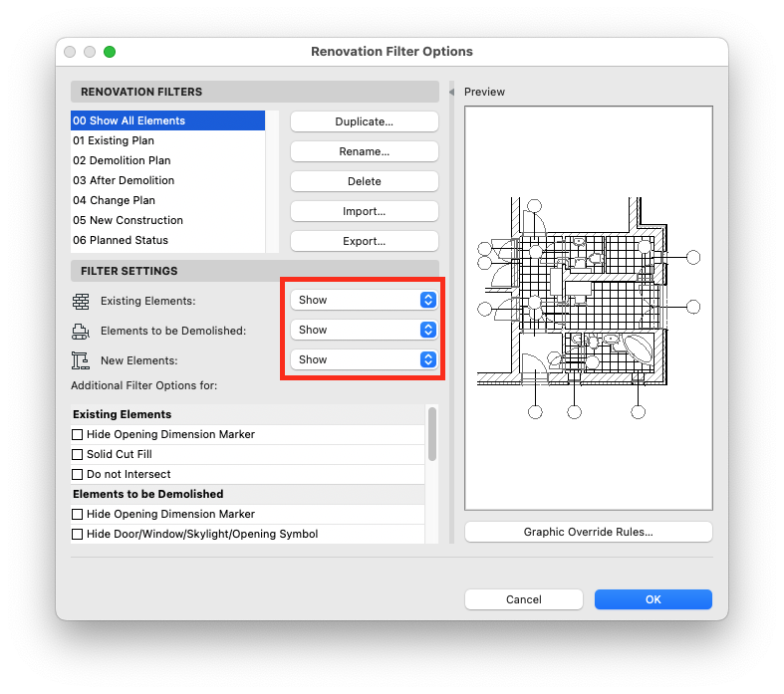Enable Hide Door/Window/Skylight/Opening Symbol checkbox
This screenshot has height=694, width=784.
77,534
